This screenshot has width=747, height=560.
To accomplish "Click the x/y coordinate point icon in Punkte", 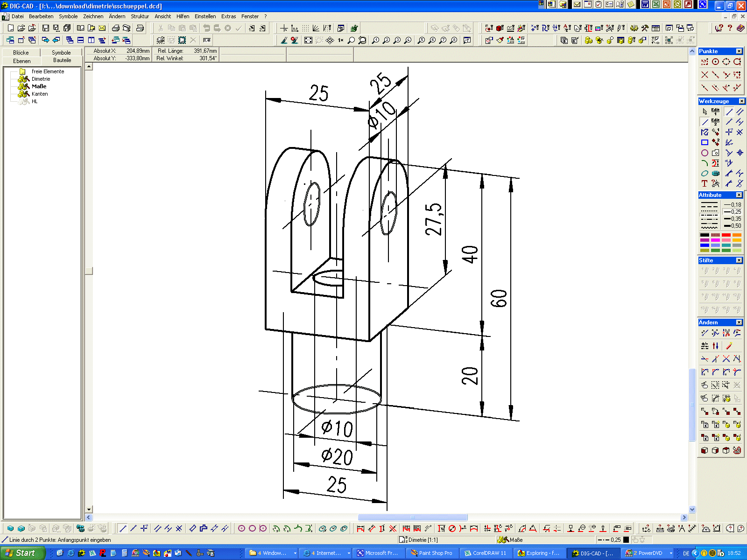I will point(705,62).
